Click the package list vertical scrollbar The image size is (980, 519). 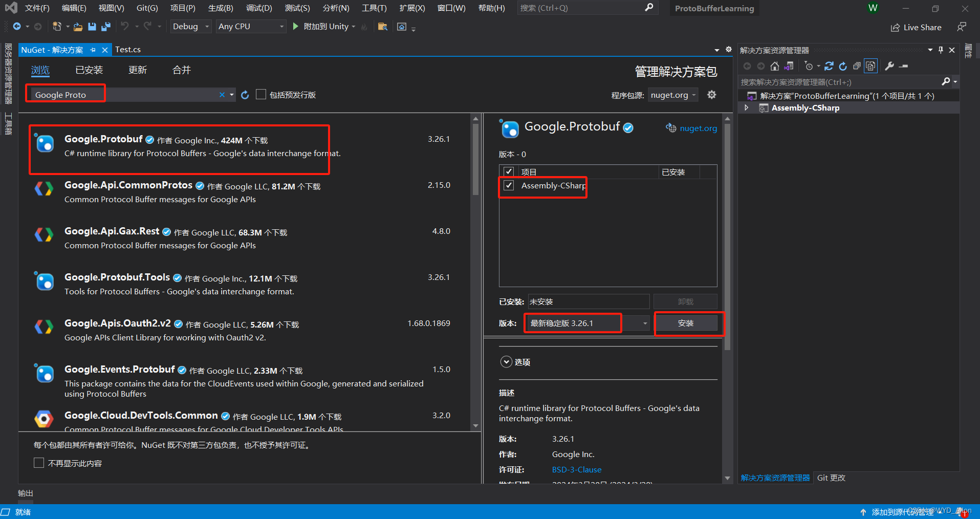475,159
